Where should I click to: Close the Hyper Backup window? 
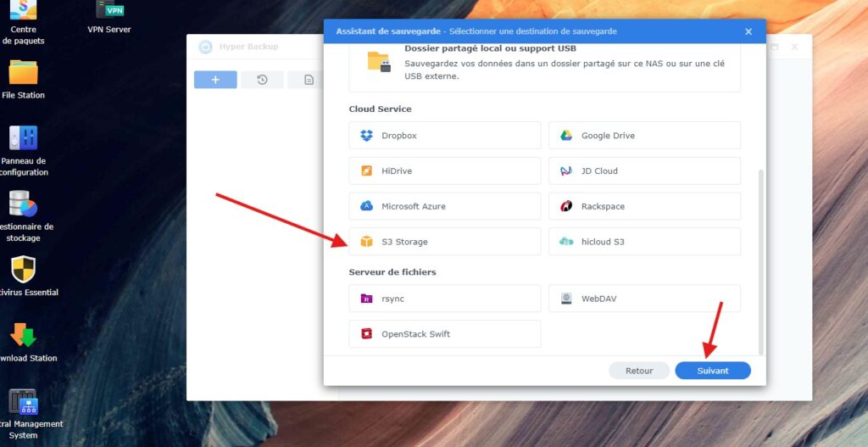pyautogui.click(x=794, y=47)
